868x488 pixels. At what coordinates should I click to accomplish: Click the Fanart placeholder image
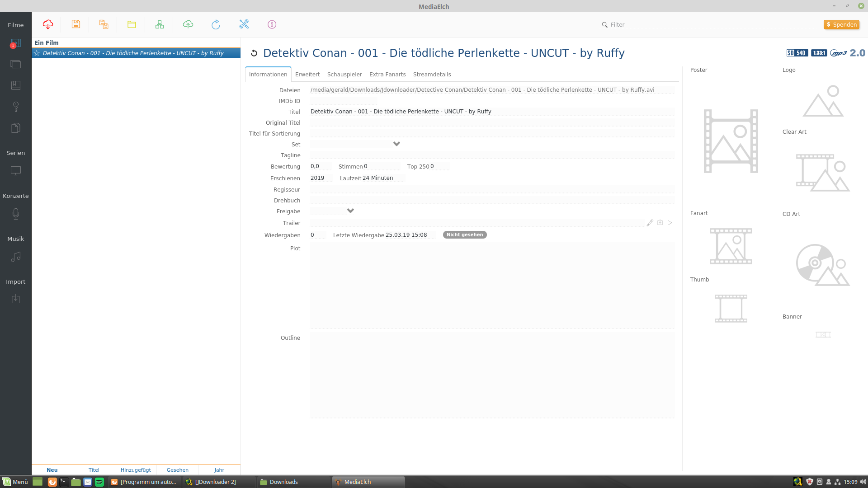(731, 246)
